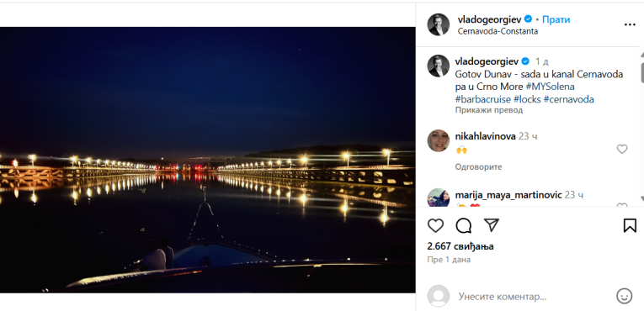The height and width of the screenshot is (311, 644).
Task: Reply to nikahlavinova using Одговорите
Action: coord(478,167)
